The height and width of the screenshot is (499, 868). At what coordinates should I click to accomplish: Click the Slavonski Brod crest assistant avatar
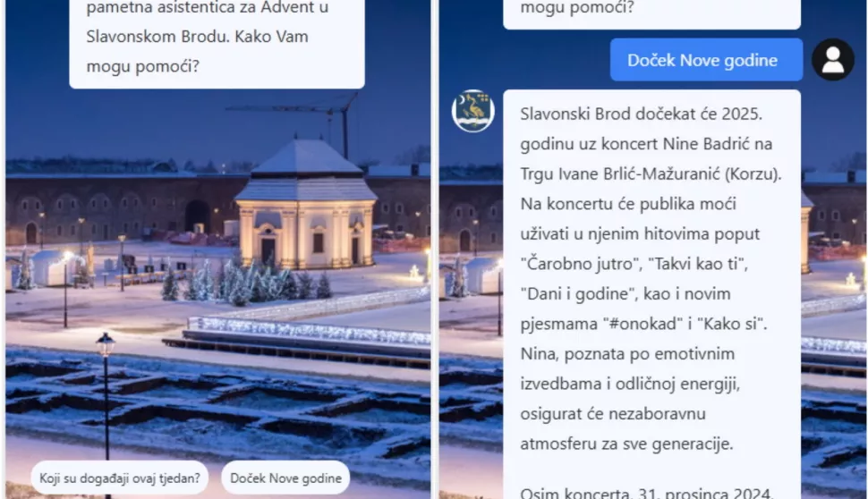tap(472, 111)
